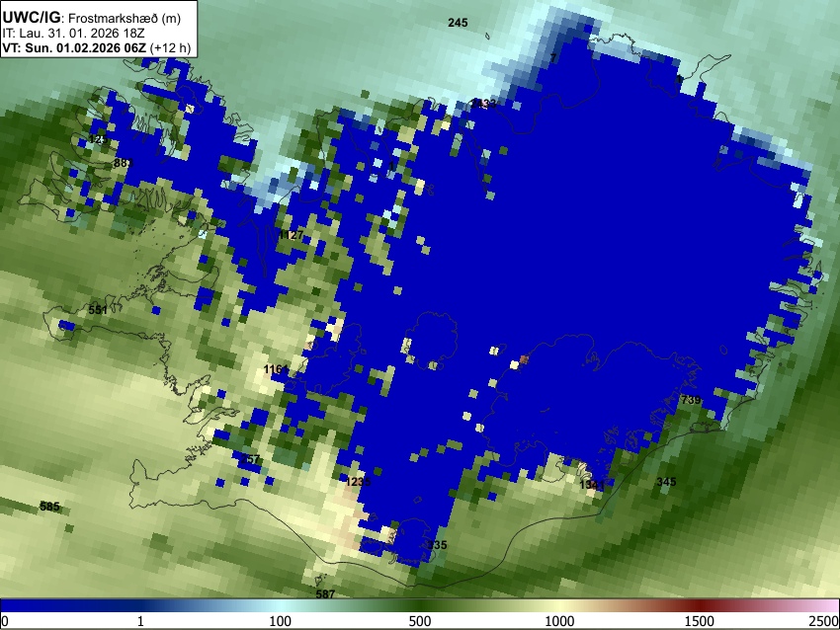
Task: Click the '(+12 h)' forecast offset text
Action: pyautogui.click(x=170, y=47)
